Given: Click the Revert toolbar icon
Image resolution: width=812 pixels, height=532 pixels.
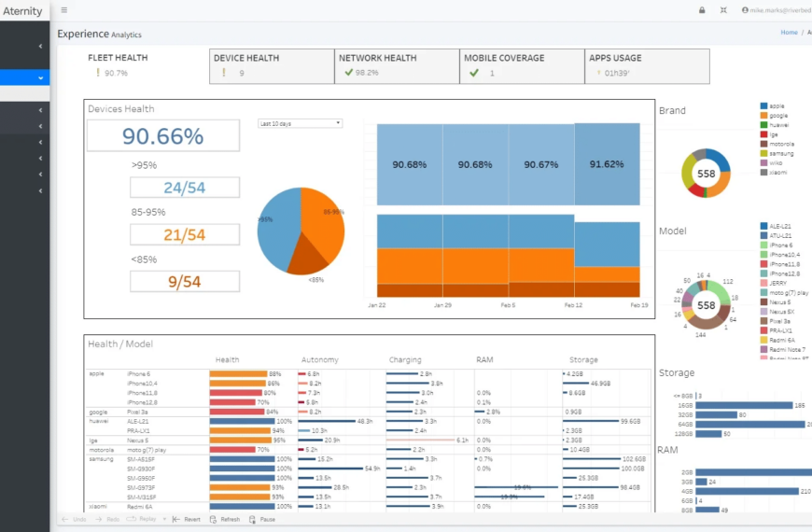Looking at the screenshot, I should pos(186,519).
